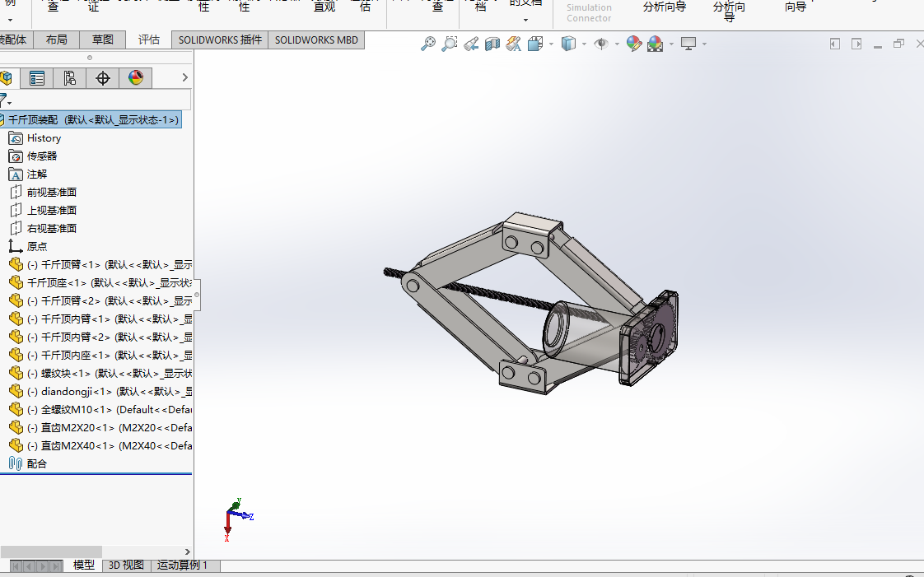Click the 注解 annotations icon
The image size is (924, 577).
point(16,174)
